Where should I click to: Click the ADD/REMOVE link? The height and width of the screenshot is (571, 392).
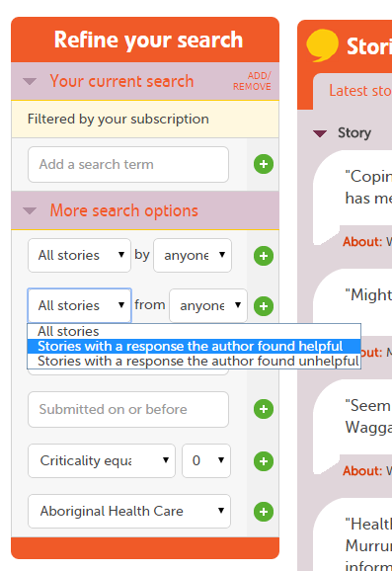pos(252,81)
